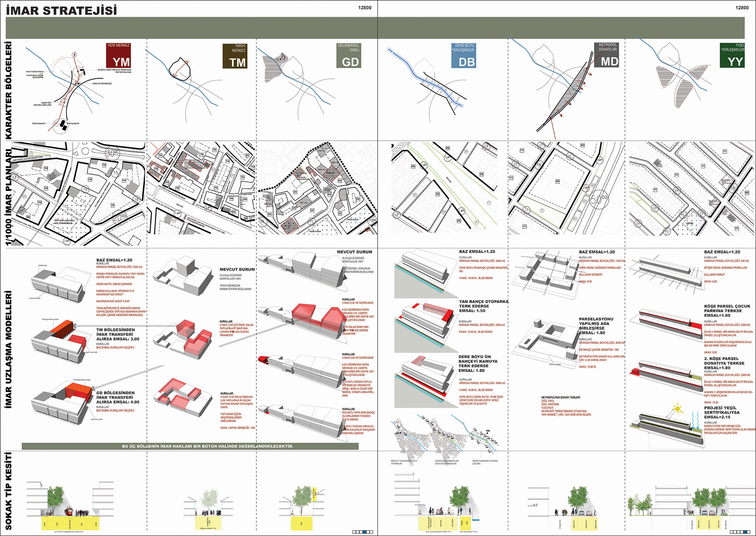Click the 'YENİ MERKEZ' label

(x=118, y=45)
